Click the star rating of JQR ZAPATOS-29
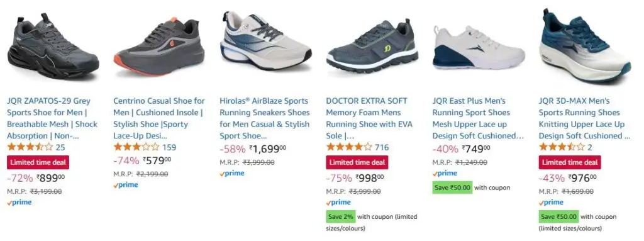 point(30,147)
